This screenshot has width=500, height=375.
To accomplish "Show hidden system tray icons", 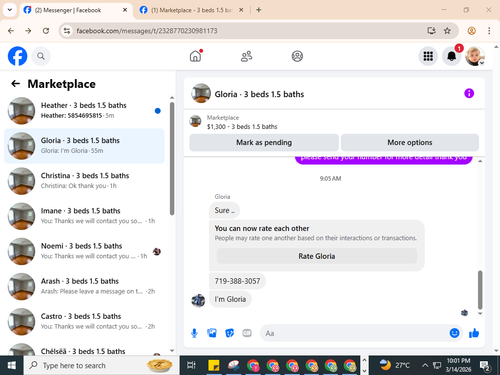I will pyautogui.click(x=425, y=365).
